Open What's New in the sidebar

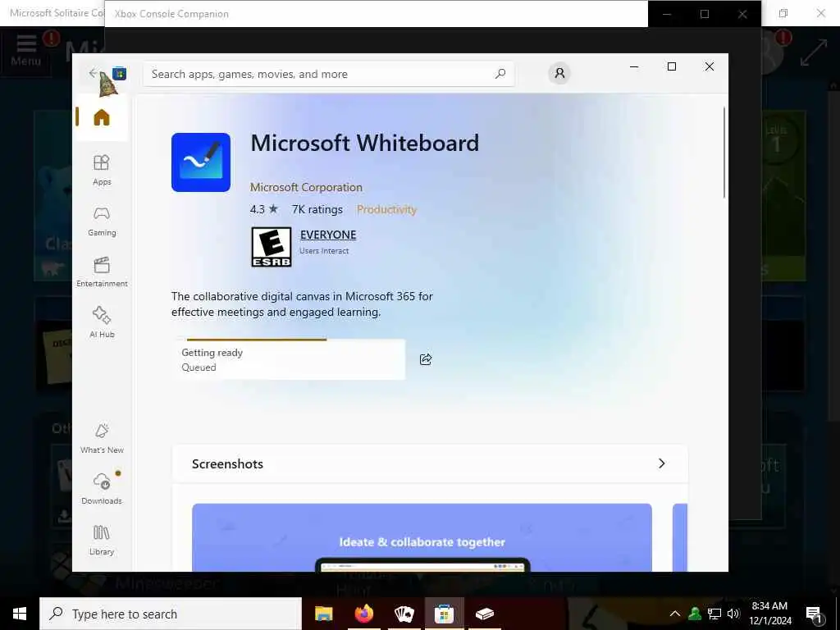click(102, 438)
